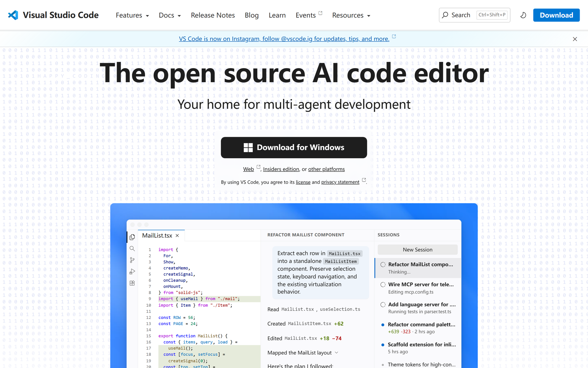Open the Run and Debug icon

click(x=132, y=272)
